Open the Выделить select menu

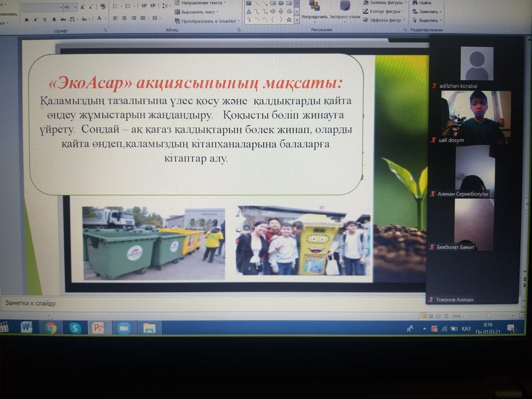point(427,21)
